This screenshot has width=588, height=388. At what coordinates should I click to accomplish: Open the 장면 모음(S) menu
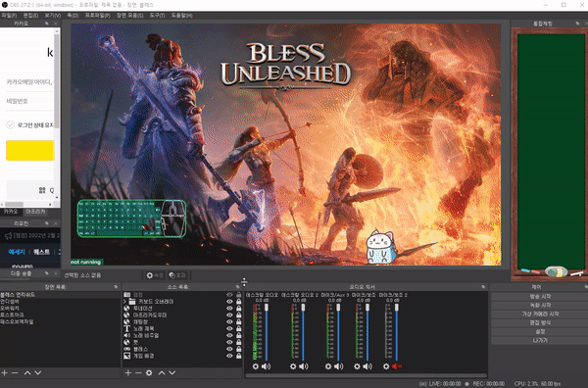pyautogui.click(x=129, y=16)
